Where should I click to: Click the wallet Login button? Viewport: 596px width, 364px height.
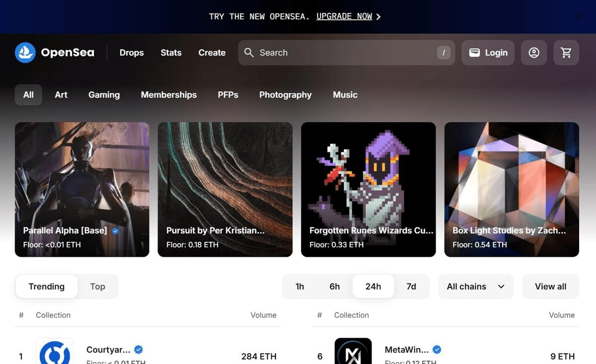pyautogui.click(x=488, y=53)
